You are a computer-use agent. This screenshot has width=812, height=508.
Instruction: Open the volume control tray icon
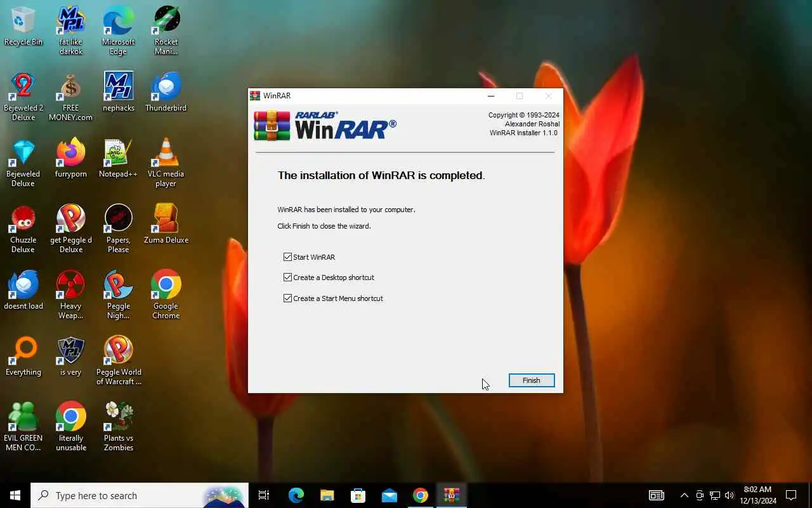729,495
